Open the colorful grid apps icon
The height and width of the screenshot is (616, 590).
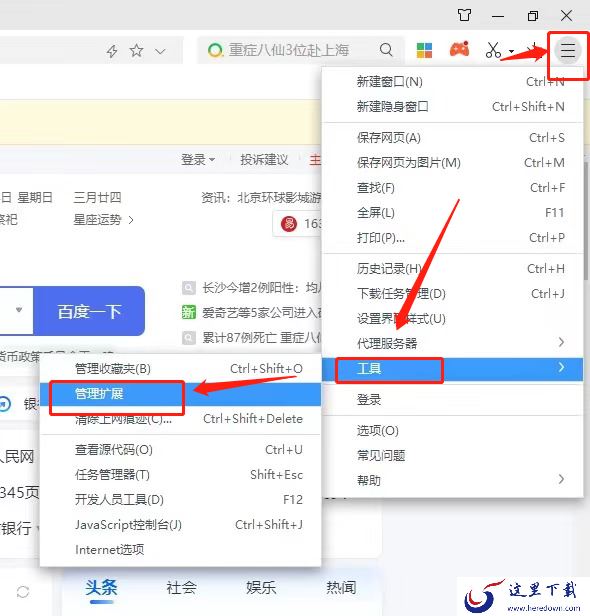pos(424,50)
